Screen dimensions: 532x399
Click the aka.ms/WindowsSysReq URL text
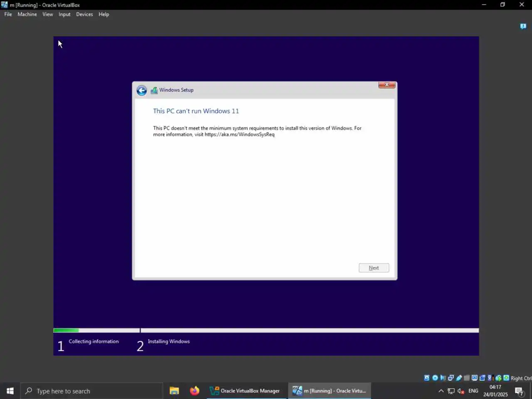coord(239,135)
